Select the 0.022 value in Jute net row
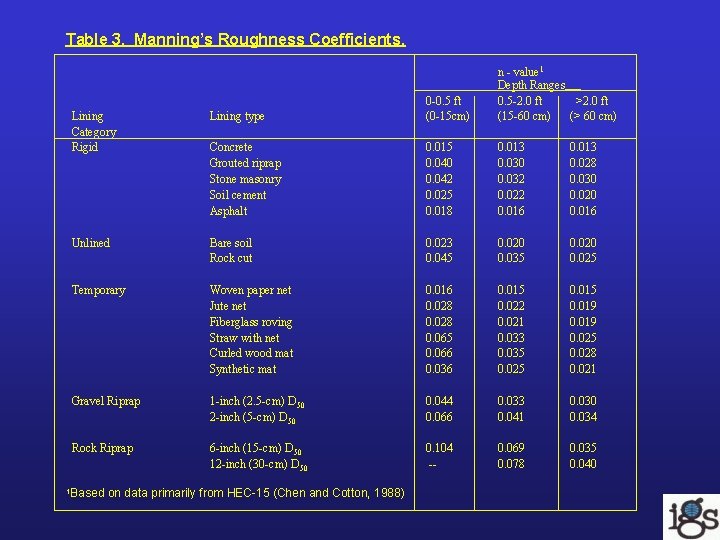This screenshot has height=540, width=720. [511, 306]
